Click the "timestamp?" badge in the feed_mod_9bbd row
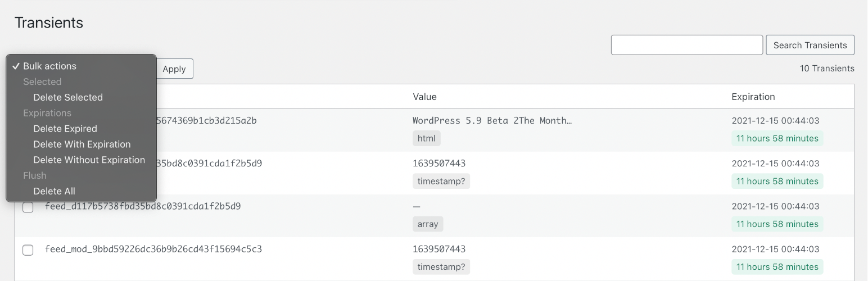Image resolution: width=868 pixels, height=281 pixels. click(441, 266)
